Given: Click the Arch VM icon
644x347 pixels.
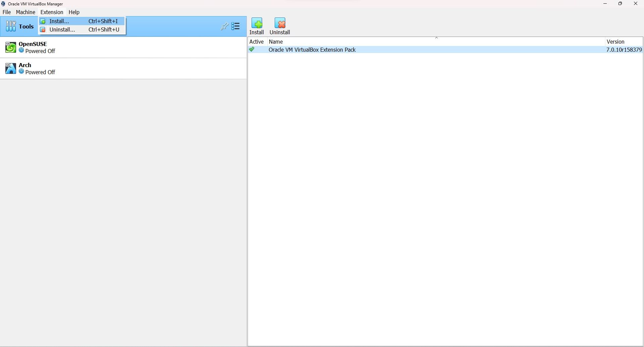Looking at the screenshot, I should [10, 68].
